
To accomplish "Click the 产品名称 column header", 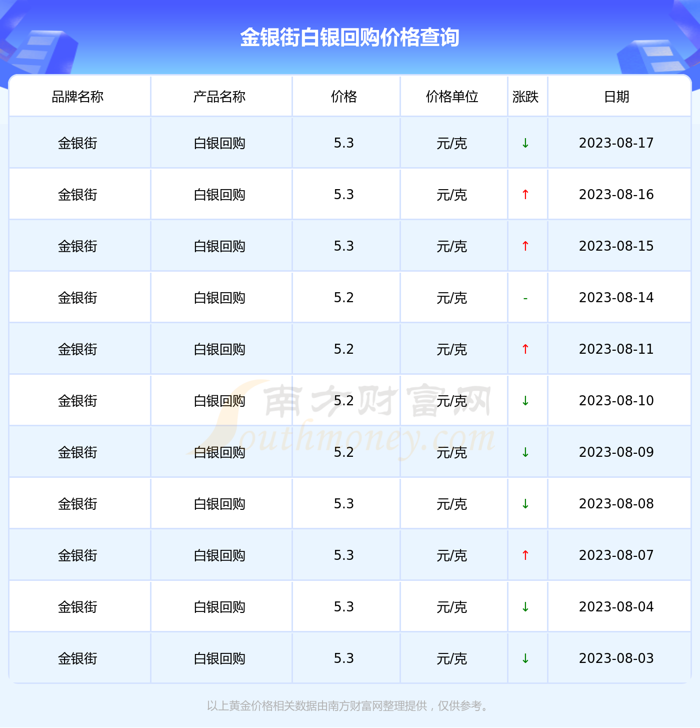I will pyautogui.click(x=219, y=97).
